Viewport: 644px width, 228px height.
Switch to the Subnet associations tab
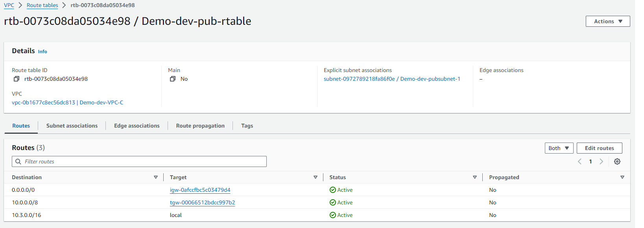click(x=72, y=126)
